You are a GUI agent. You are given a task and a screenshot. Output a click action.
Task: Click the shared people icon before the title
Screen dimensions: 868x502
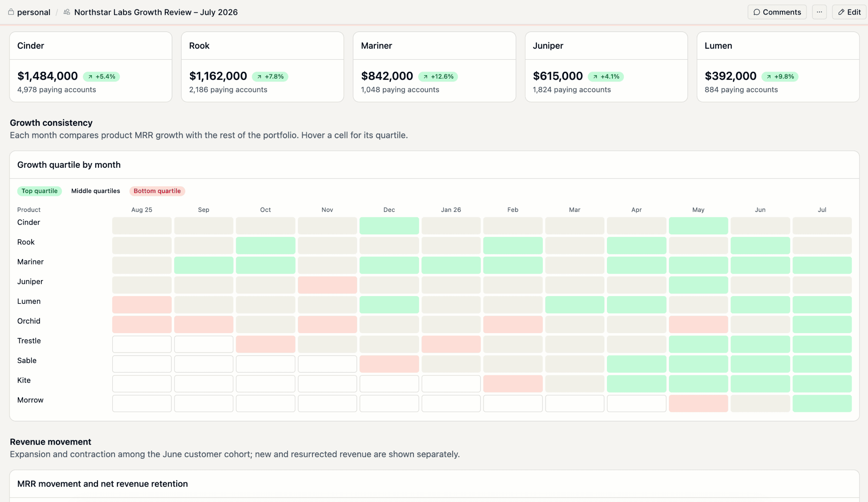click(67, 12)
